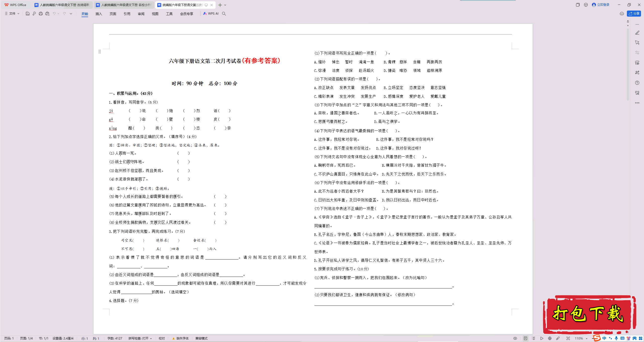Switch to the 页面 ribbon tab
Viewport: 644px width, 342px height.
[113, 14]
